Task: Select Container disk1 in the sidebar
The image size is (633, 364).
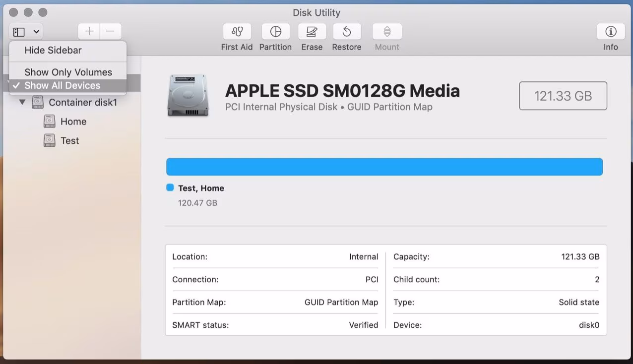Action: pyautogui.click(x=72, y=102)
